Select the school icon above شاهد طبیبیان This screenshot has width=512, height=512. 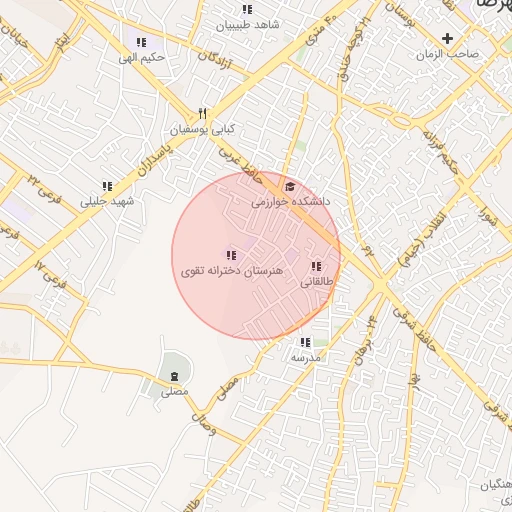pyautogui.click(x=247, y=9)
